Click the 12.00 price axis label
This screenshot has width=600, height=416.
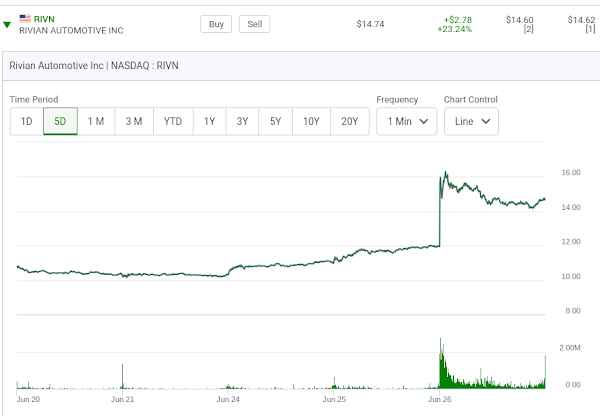click(x=571, y=241)
